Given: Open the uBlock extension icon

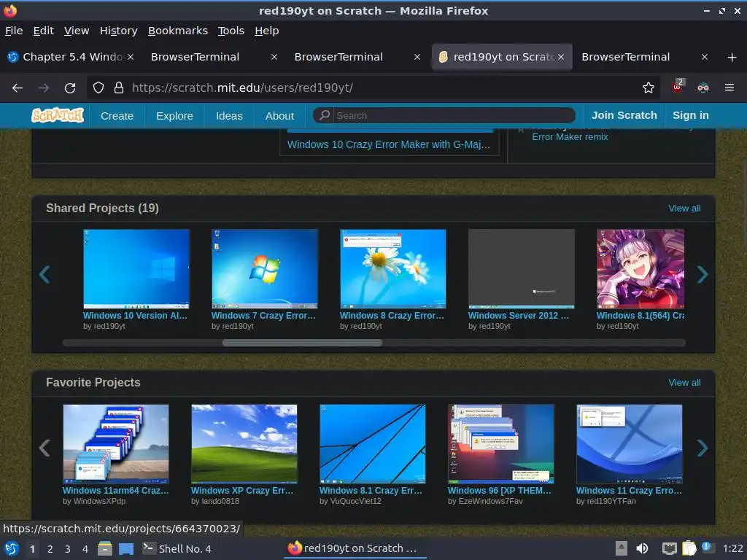Looking at the screenshot, I should click(678, 87).
